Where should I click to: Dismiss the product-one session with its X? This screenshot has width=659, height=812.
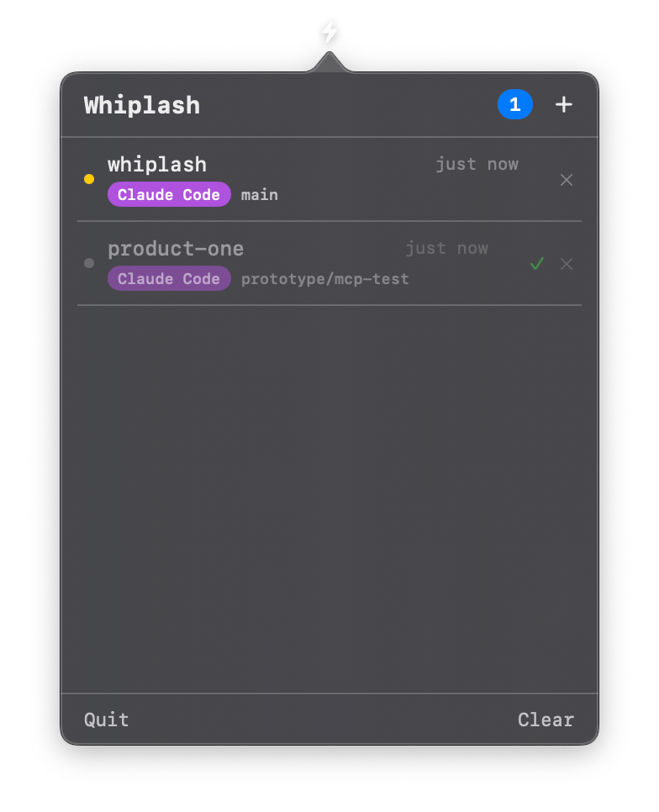[567, 264]
